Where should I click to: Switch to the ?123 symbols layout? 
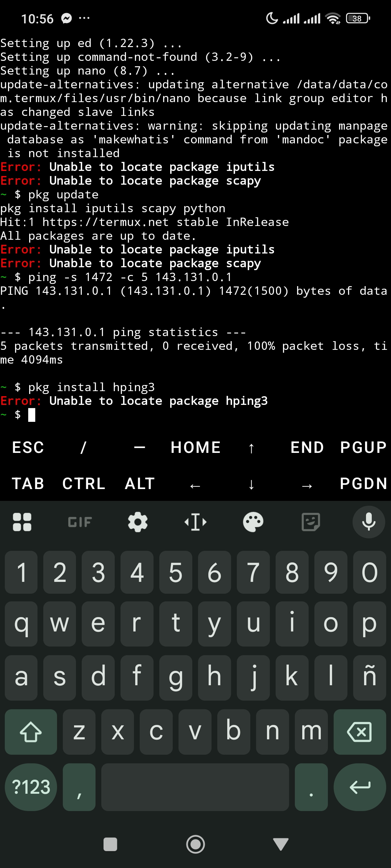(x=31, y=787)
